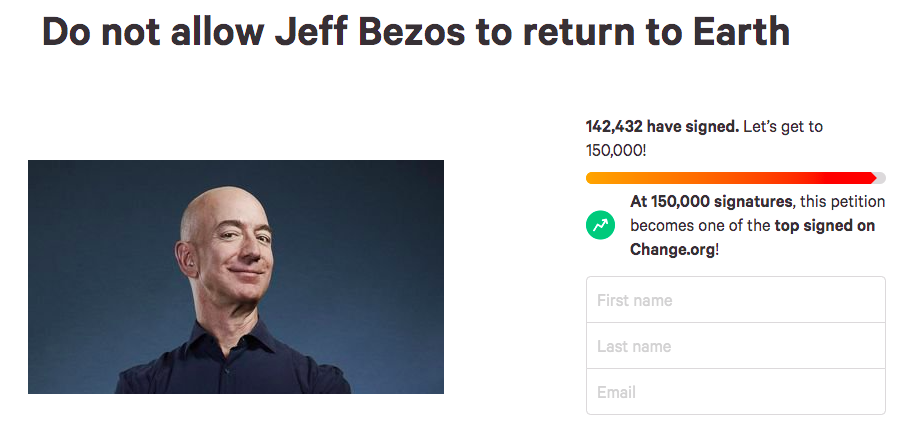Click the petition photo of Jeff Bezos
Viewport: 907px width, 422px height.
[x=235, y=276]
